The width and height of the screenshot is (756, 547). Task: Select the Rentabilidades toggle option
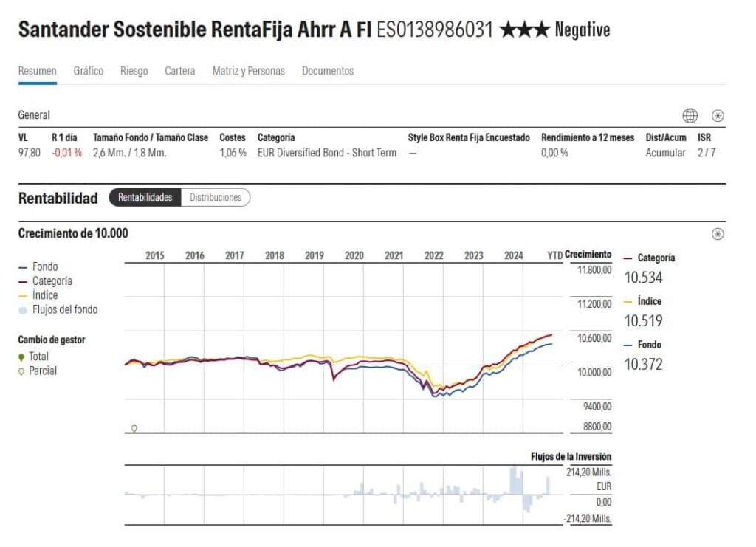145,197
